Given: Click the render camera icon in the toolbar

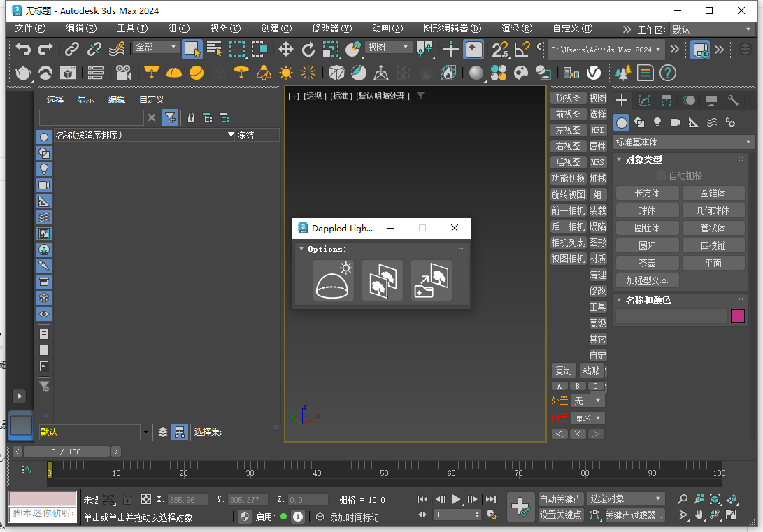Looking at the screenshot, I should (x=124, y=73).
